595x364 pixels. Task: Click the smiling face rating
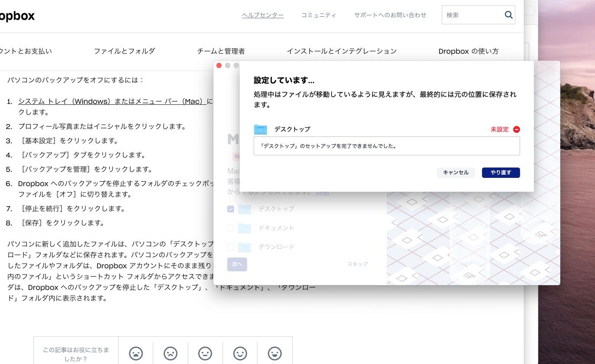coord(240,353)
